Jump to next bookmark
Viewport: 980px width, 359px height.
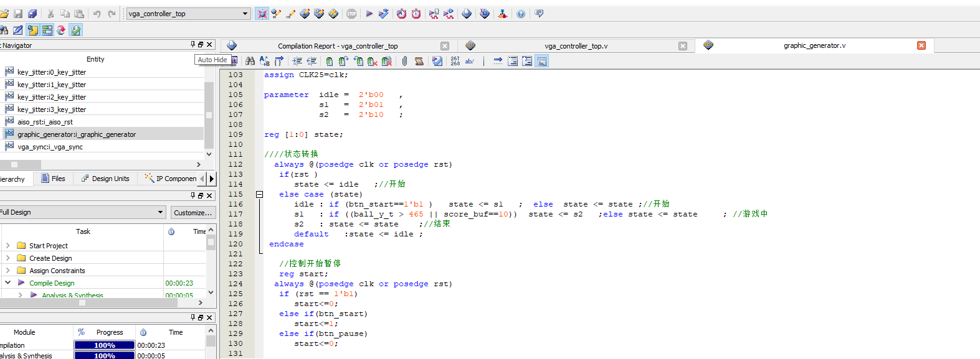click(344, 61)
